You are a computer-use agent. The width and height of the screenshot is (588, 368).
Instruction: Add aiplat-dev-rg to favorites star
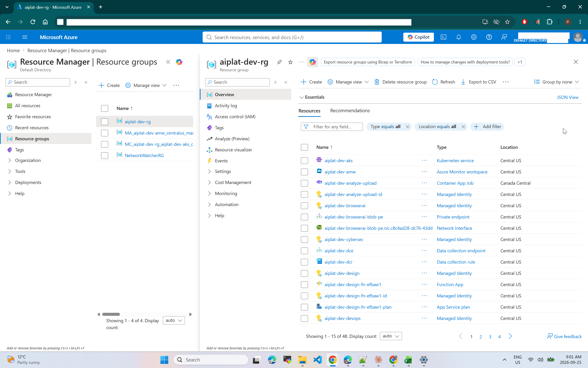click(x=290, y=62)
